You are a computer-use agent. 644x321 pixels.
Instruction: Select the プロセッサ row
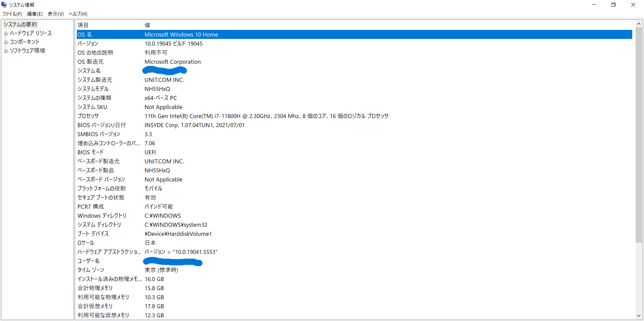pyautogui.click(x=355, y=116)
